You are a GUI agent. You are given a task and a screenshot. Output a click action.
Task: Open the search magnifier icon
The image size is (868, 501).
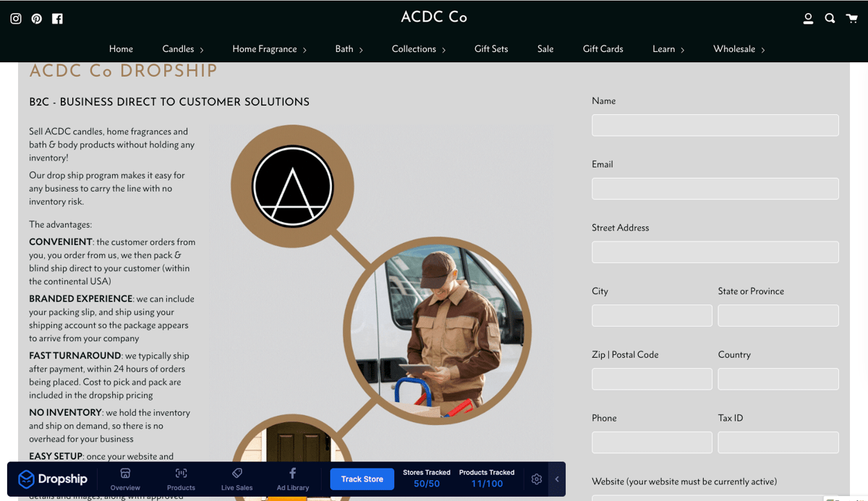(x=830, y=19)
